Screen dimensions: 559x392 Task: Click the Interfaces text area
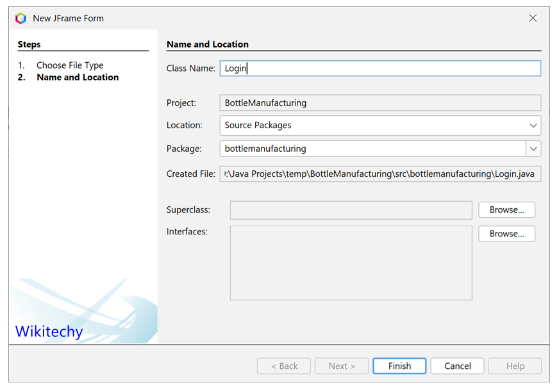coord(351,263)
